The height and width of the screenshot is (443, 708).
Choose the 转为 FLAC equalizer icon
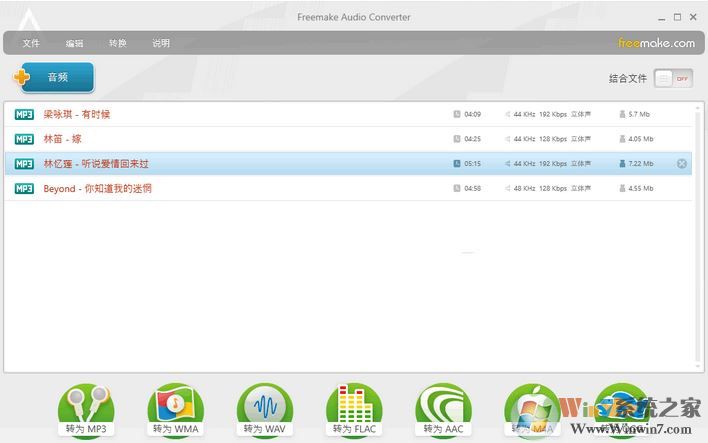354,410
